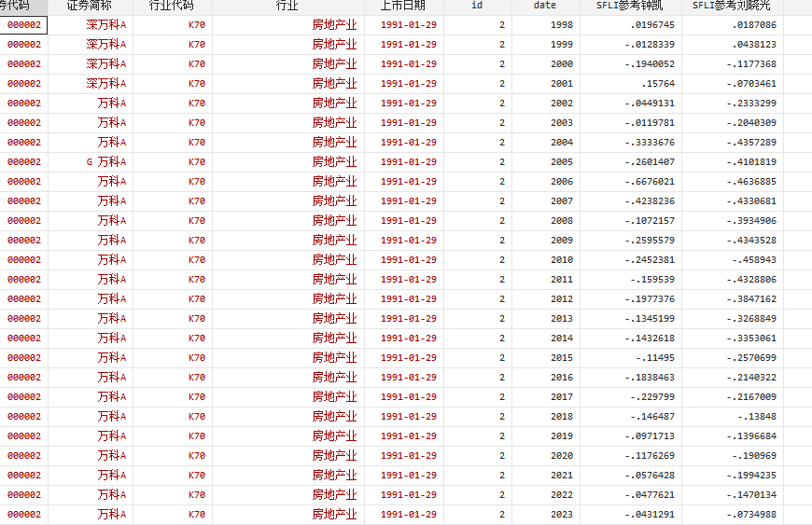Select the highlighted 000002 cell in first row
This screenshot has width=812, height=525.
(24, 25)
